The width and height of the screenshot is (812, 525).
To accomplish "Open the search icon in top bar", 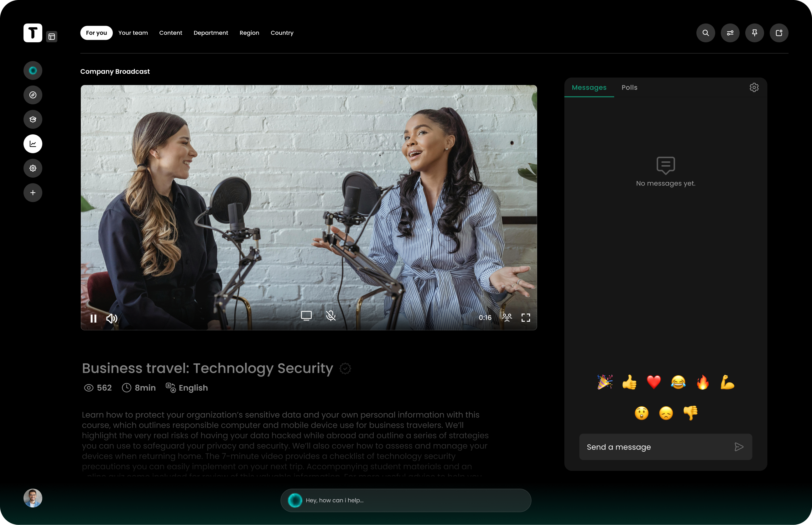I will click(705, 33).
